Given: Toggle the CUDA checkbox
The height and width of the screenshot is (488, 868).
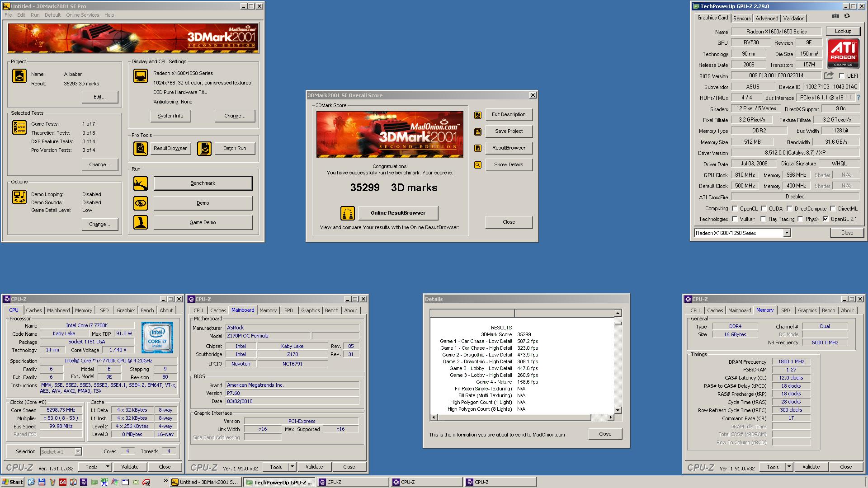Looking at the screenshot, I should click(x=764, y=209).
